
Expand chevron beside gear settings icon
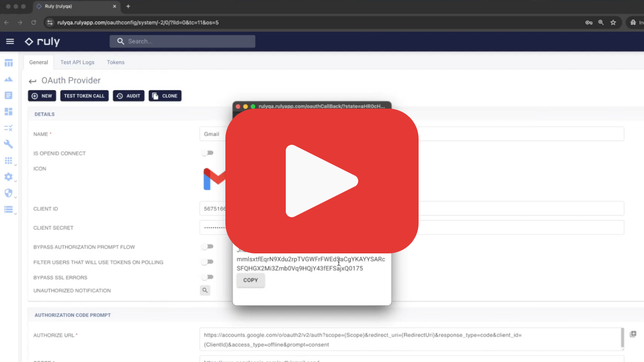pyautogui.click(x=16, y=181)
